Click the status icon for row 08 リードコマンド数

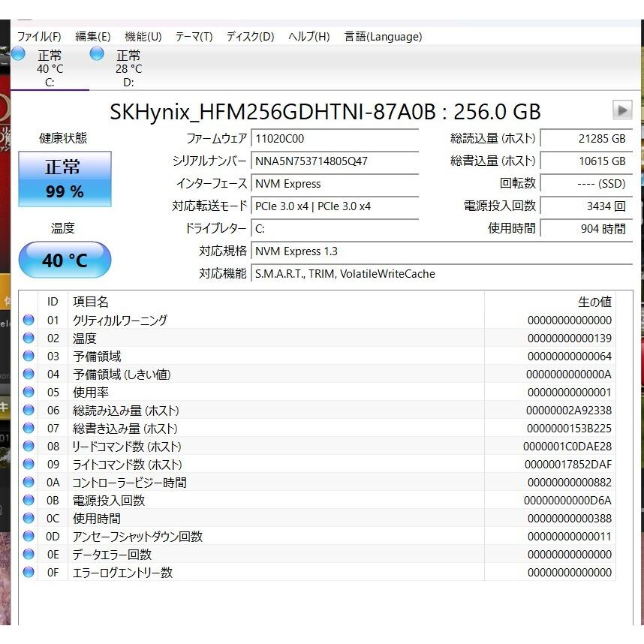(x=29, y=446)
